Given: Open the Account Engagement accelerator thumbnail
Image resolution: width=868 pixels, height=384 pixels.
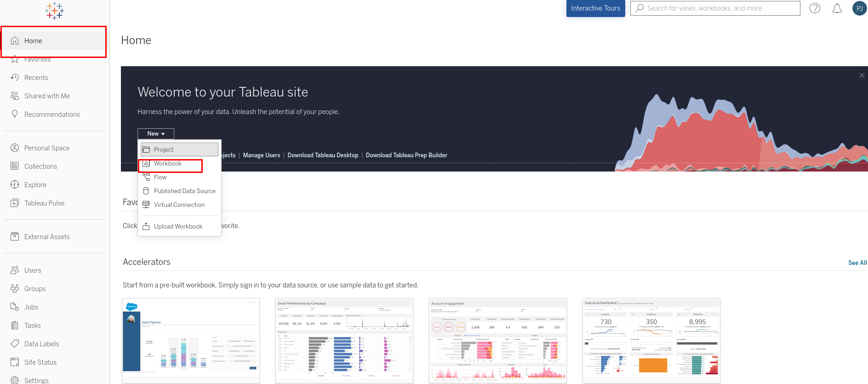Looking at the screenshot, I should pos(498,341).
